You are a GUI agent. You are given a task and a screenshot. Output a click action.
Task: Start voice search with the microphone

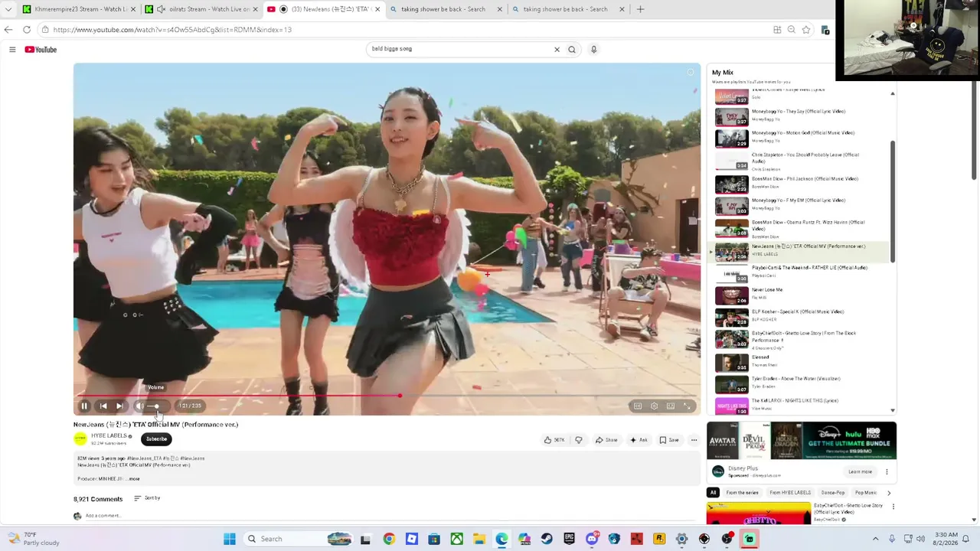click(593, 50)
